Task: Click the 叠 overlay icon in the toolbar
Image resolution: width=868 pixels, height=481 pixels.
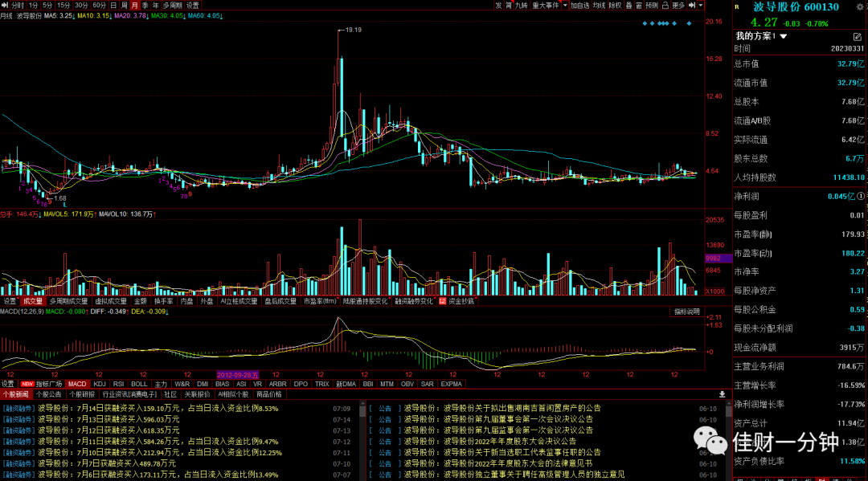Action: point(628,5)
